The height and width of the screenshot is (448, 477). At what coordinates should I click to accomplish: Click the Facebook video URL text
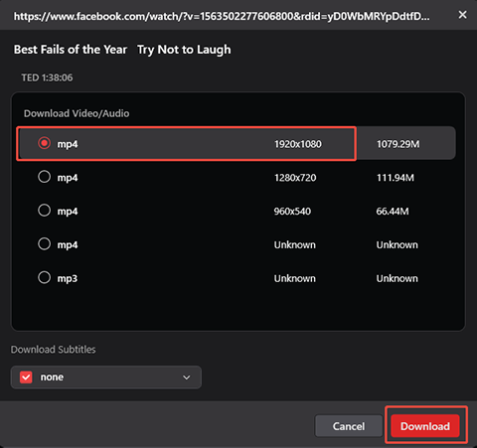click(222, 16)
